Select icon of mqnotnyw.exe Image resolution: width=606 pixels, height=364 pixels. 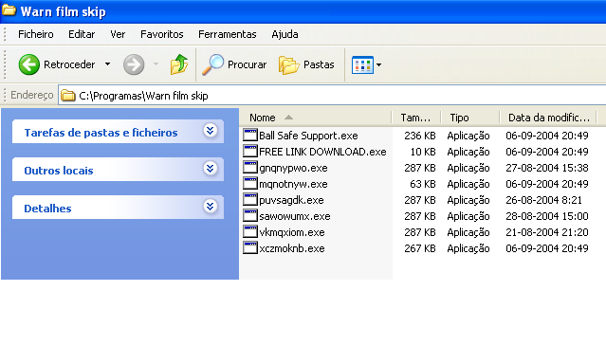(x=250, y=183)
